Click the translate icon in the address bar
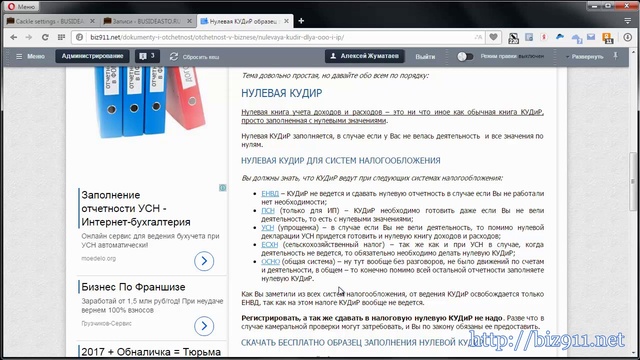Screen dimensions: 640x360 478,37
